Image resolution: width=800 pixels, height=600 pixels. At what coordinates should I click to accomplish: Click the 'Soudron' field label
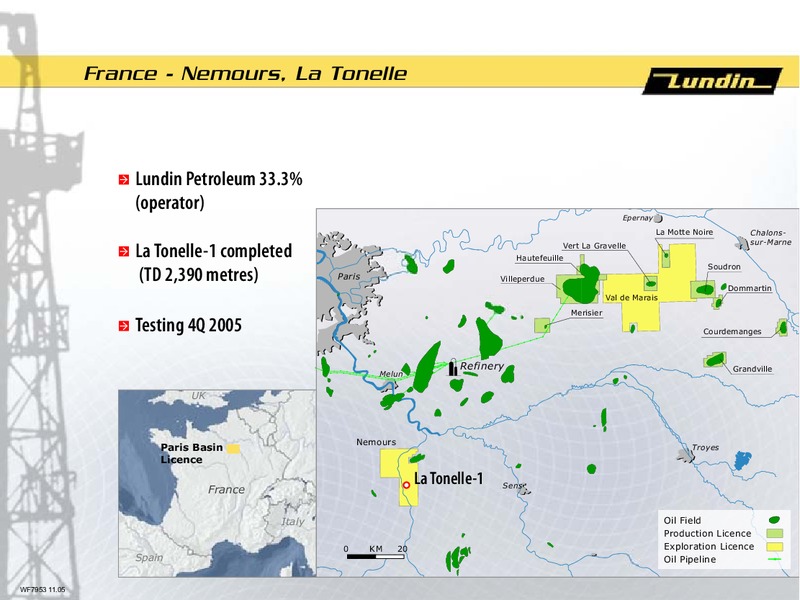(x=724, y=267)
